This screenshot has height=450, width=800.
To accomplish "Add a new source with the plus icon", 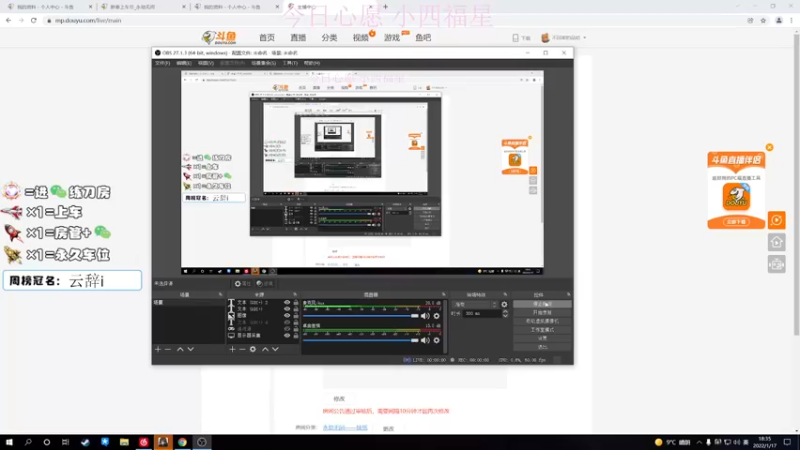I will (232, 349).
